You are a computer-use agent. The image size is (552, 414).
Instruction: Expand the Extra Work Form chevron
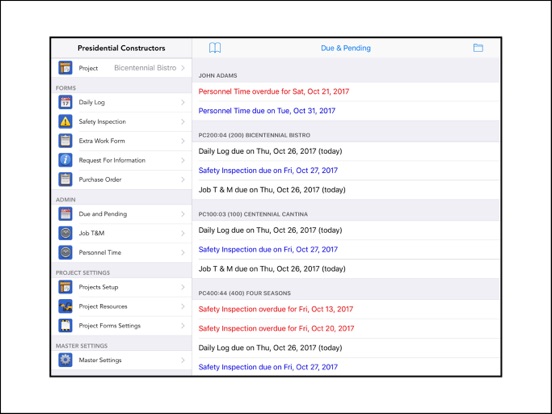click(183, 141)
